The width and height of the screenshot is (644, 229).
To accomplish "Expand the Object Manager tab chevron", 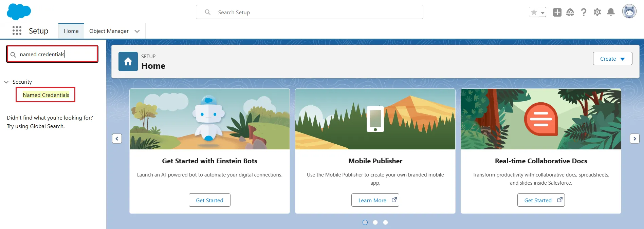I will [x=137, y=31].
